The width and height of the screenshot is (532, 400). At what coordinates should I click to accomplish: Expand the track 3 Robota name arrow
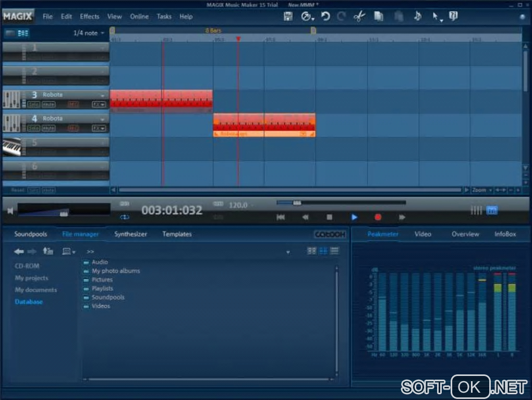click(102, 96)
